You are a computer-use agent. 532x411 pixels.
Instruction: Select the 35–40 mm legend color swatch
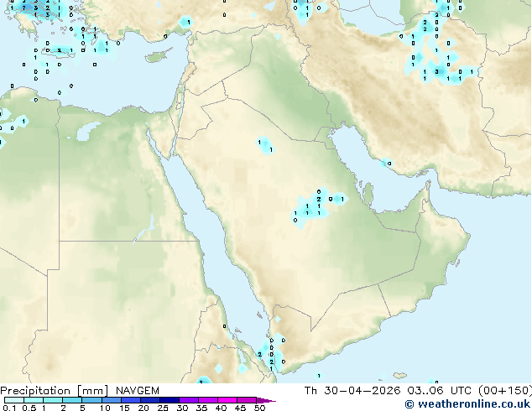pos(208,400)
